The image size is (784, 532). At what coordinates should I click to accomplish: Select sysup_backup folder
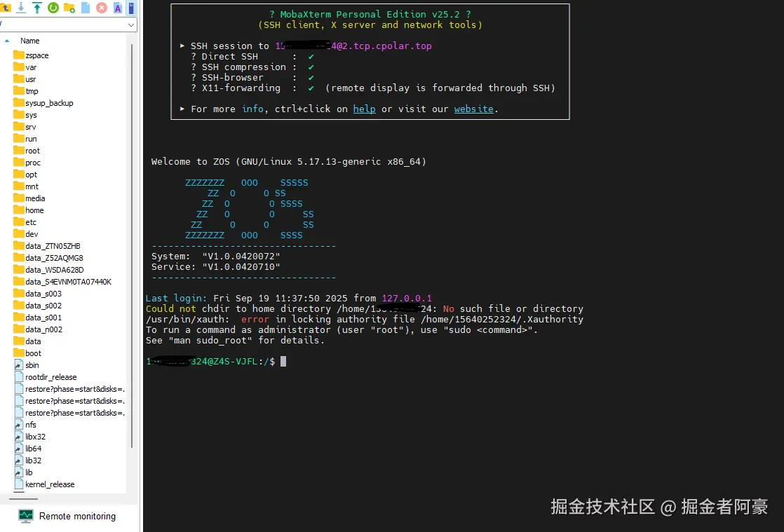click(x=43, y=103)
